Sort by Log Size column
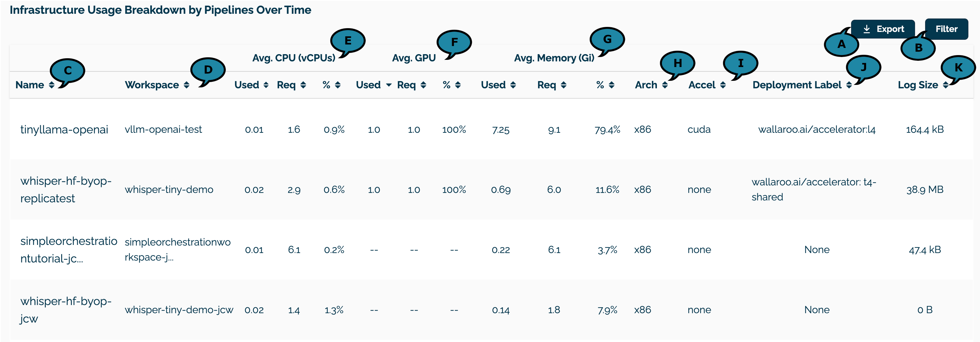The height and width of the screenshot is (342, 980). pos(946,85)
